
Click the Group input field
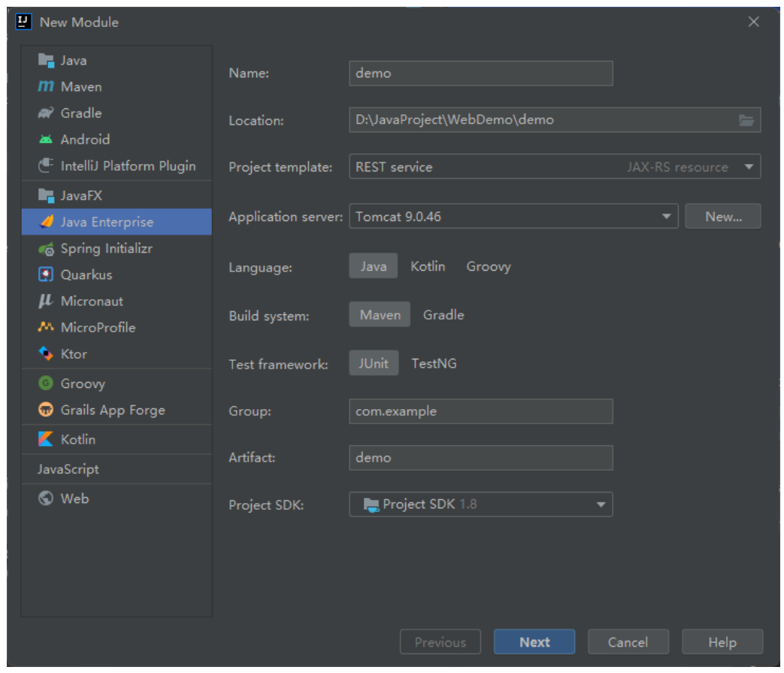481,411
